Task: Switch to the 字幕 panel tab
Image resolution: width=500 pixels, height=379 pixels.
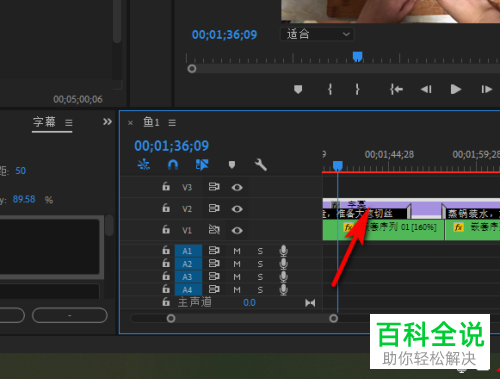Action: tap(44, 122)
